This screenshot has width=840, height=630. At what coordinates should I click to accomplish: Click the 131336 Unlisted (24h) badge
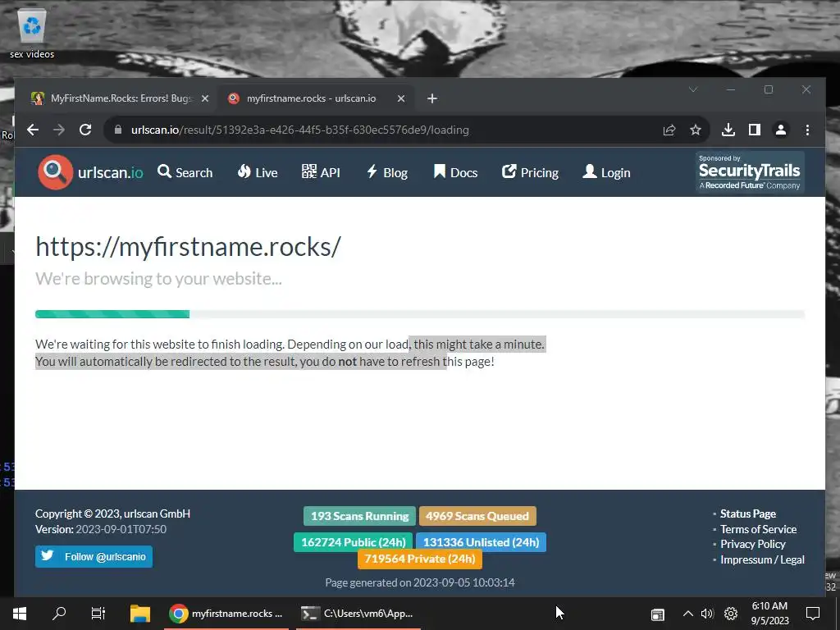481,542
